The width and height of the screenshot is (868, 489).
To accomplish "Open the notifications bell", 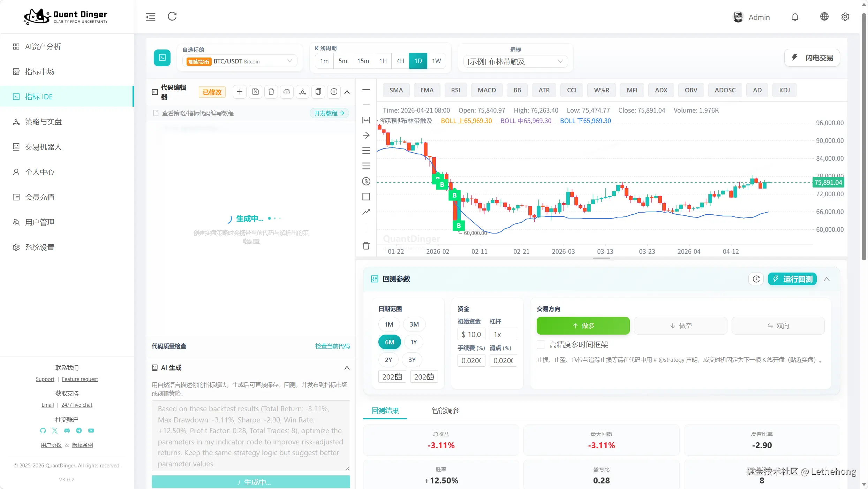I will 795,17.
